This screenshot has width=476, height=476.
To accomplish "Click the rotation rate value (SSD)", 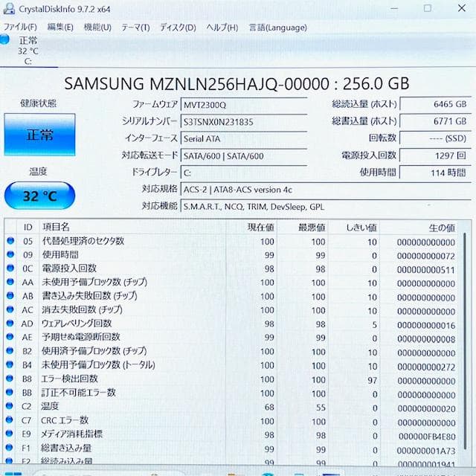I will 435,138.
